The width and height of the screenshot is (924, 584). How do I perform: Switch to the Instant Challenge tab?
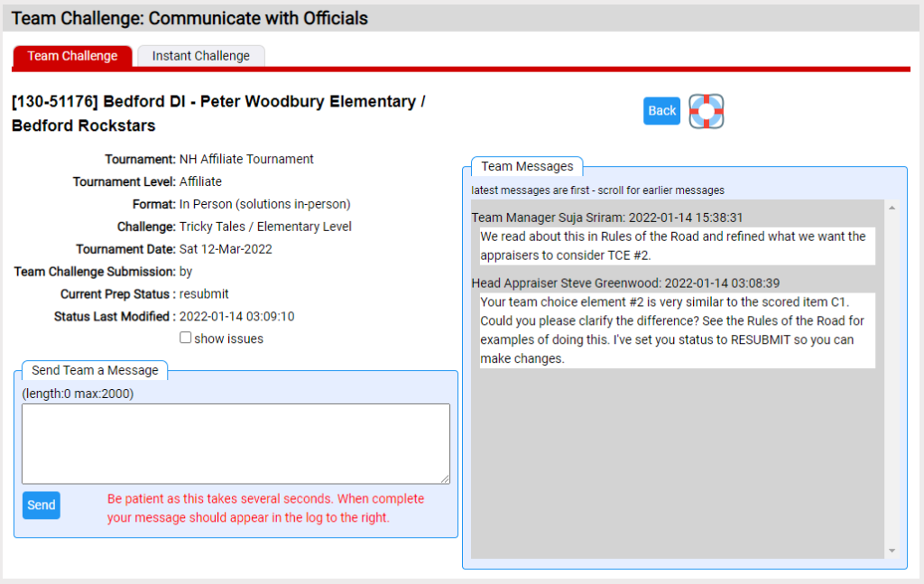pyautogui.click(x=201, y=56)
